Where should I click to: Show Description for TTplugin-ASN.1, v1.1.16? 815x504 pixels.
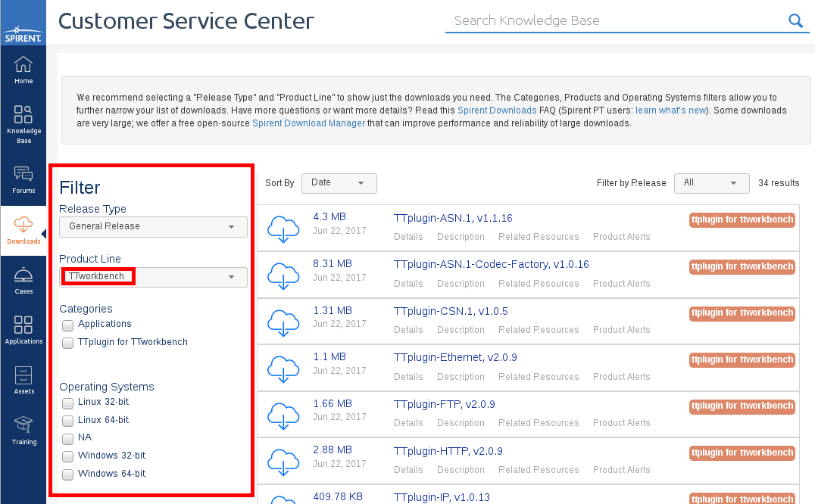[x=461, y=237]
